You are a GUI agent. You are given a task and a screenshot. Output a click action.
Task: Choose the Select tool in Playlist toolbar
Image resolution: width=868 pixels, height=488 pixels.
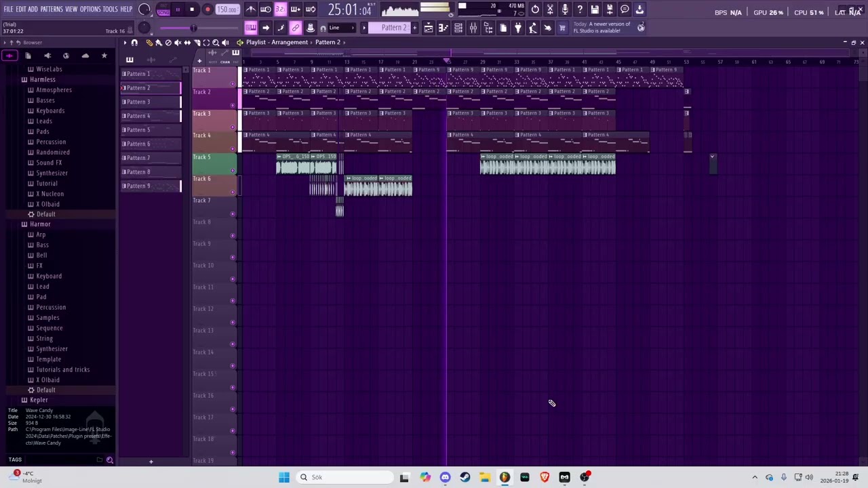[x=206, y=43]
